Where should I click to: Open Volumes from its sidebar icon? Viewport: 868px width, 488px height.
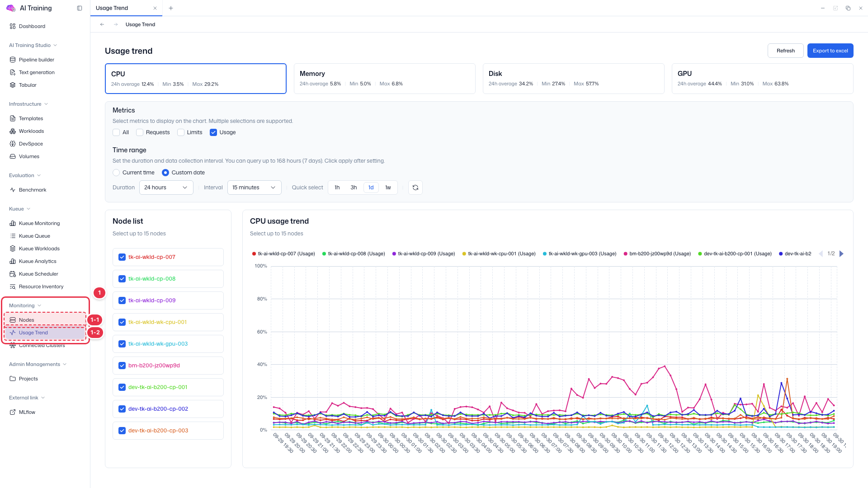[x=13, y=156]
